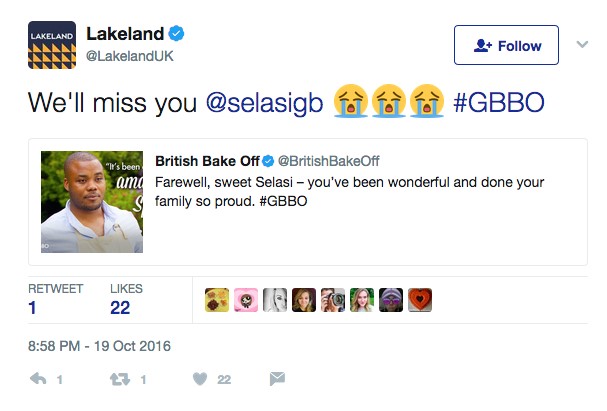Open the @BritishBakeOff handle in the quoted tweet
The image size is (607, 411).
tap(329, 161)
